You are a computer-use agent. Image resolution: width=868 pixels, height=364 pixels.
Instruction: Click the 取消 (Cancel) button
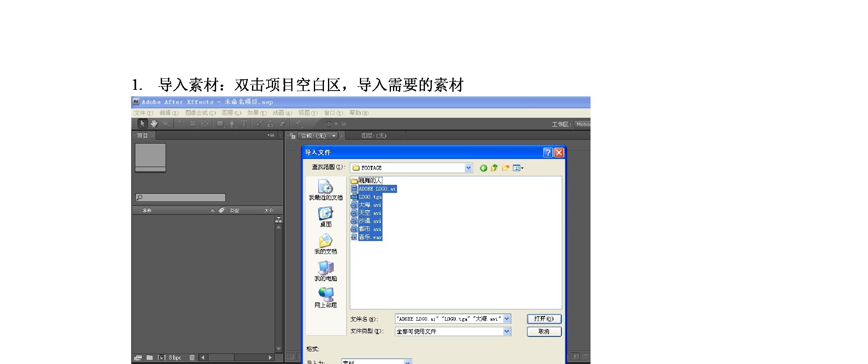[544, 332]
